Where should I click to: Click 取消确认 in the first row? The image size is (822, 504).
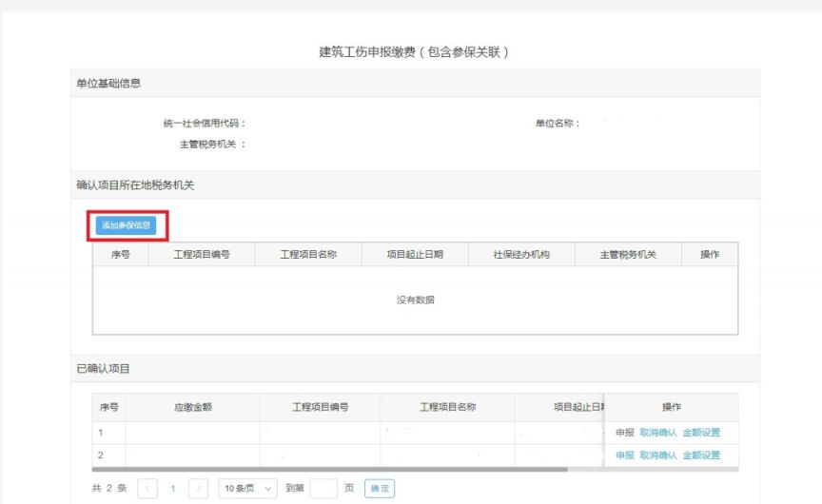pyautogui.click(x=657, y=432)
